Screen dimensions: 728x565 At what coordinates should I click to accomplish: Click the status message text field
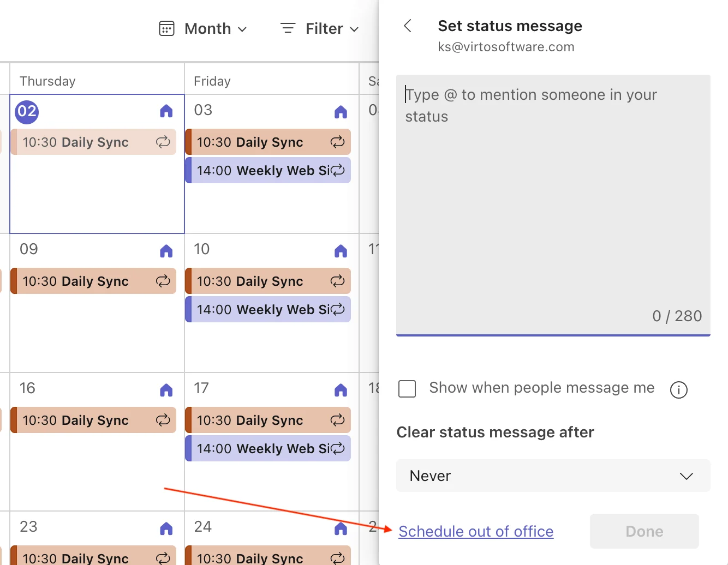[553, 205]
